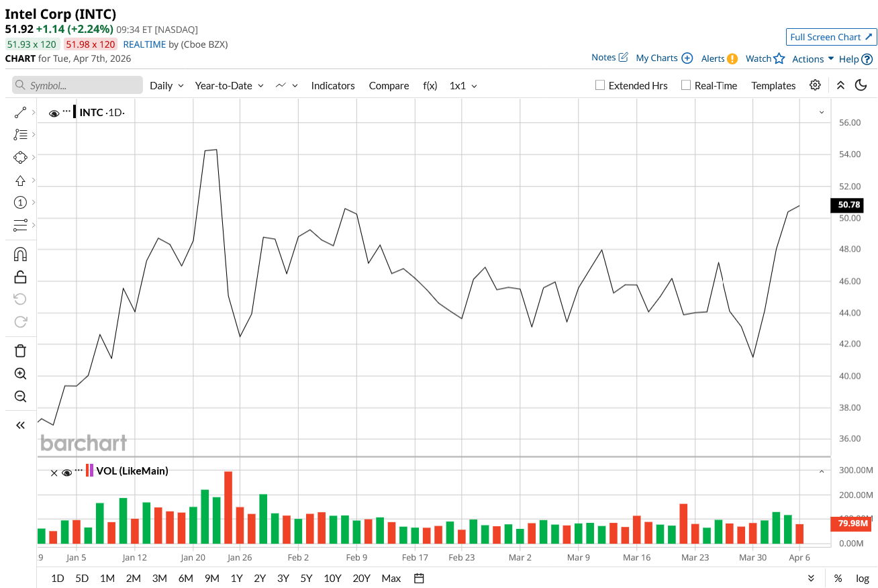Open the Indicators panel

(333, 86)
